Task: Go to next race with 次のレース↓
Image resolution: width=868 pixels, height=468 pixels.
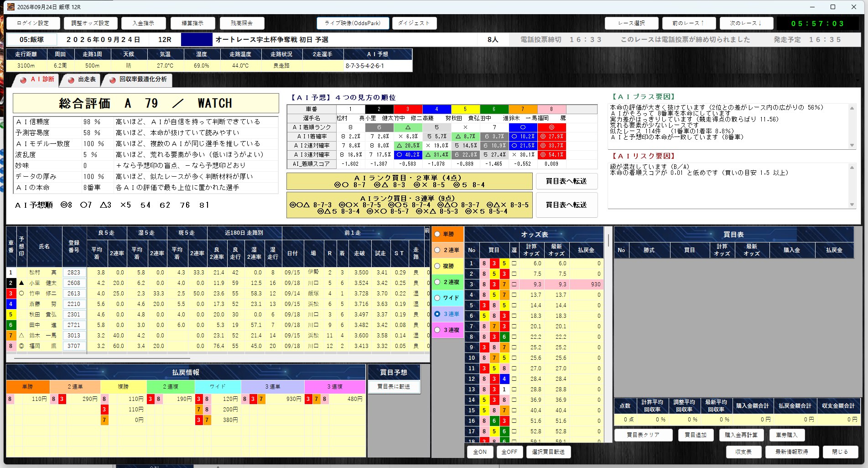Action: [746, 23]
